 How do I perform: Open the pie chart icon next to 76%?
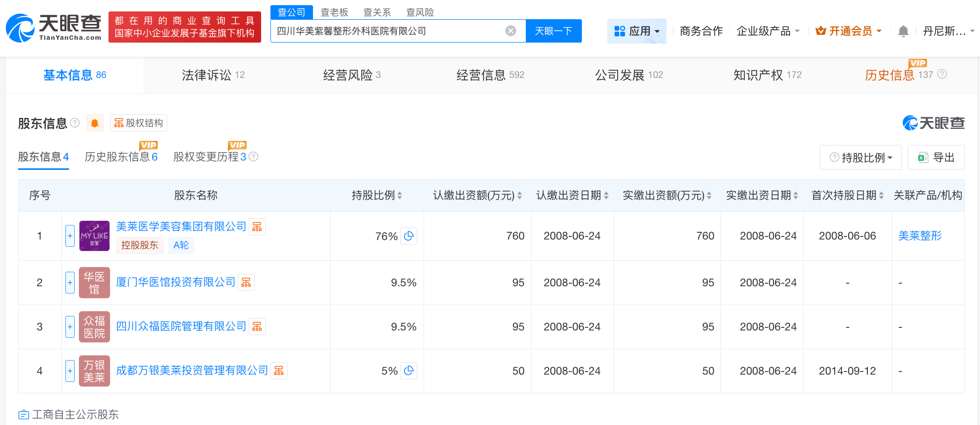coord(409,236)
